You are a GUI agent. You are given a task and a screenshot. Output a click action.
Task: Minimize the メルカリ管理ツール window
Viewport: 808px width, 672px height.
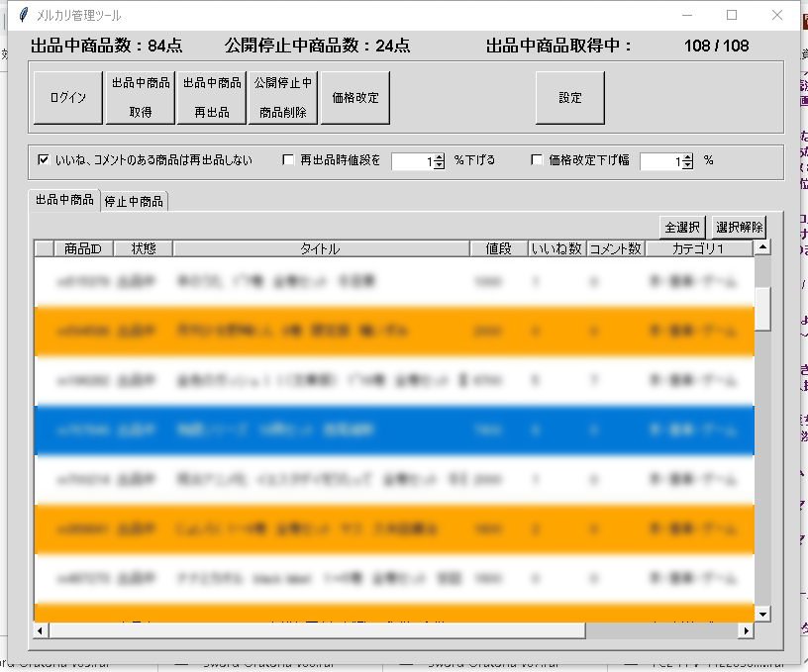[x=687, y=16]
